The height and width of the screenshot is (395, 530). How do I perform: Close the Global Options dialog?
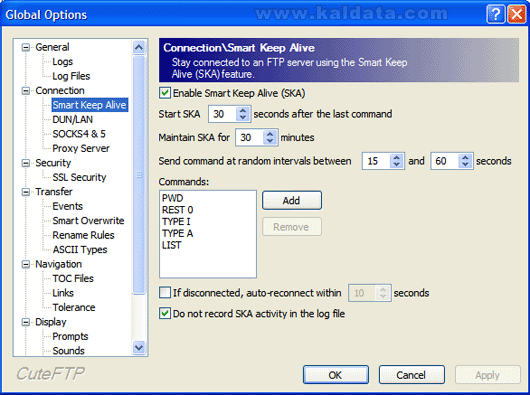click(x=516, y=14)
